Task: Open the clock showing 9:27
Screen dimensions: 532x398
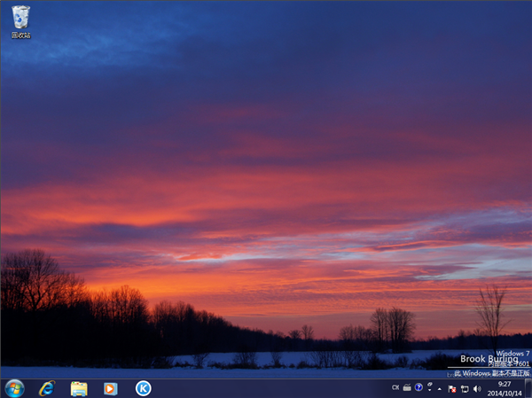Action: point(504,388)
